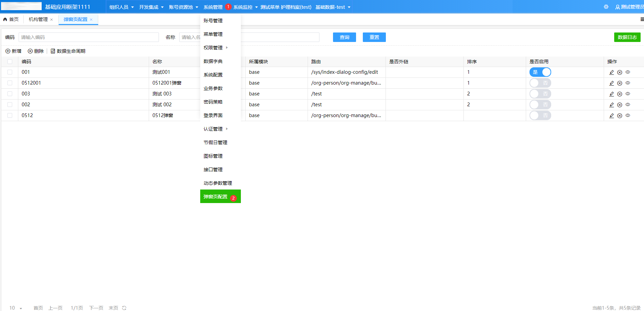Select the checkbox for row 0512
Image resolution: width=644 pixels, height=311 pixels.
pyautogui.click(x=10, y=115)
